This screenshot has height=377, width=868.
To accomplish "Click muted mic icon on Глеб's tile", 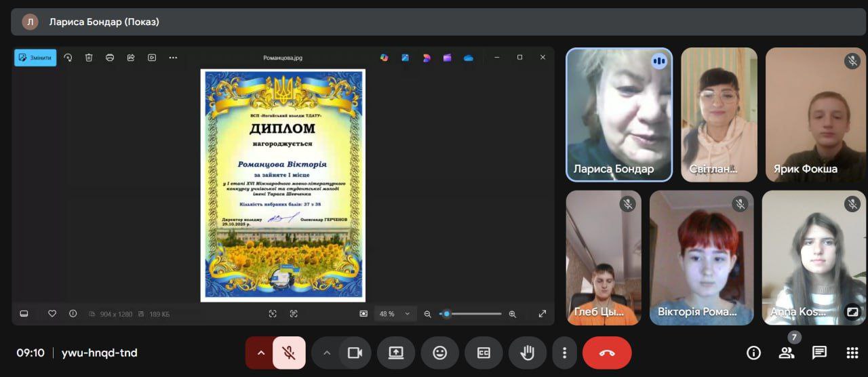I will (627, 203).
